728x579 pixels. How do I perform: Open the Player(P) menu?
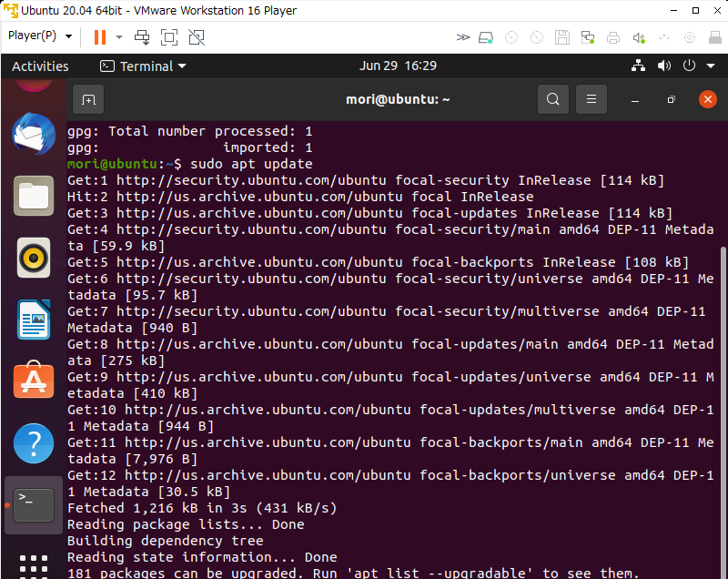click(40, 36)
